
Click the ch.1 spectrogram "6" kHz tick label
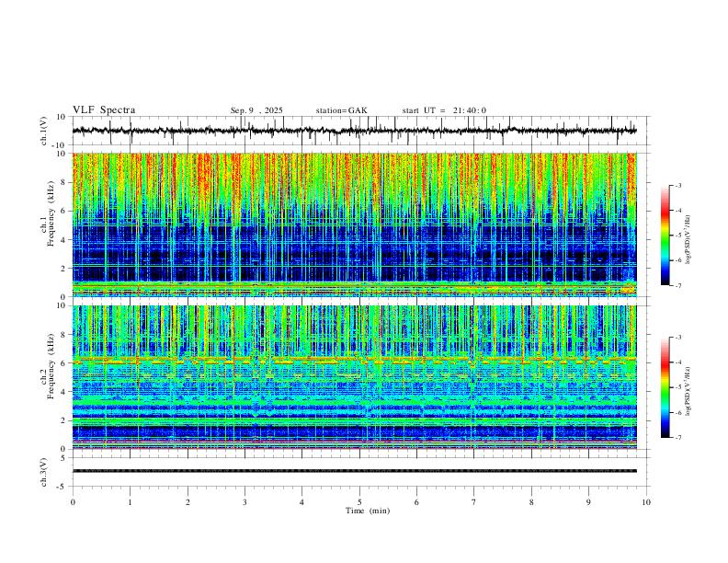click(x=64, y=211)
